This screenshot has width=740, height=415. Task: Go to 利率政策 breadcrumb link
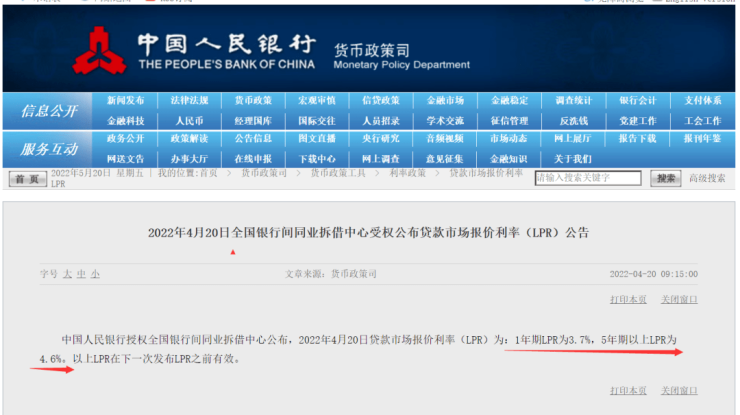click(x=407, y=173)
